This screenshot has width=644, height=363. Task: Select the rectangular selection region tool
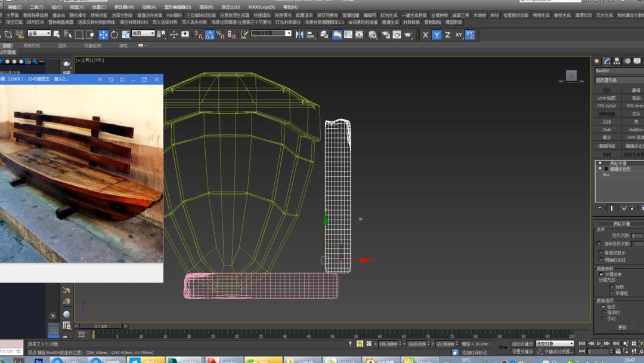79,35
